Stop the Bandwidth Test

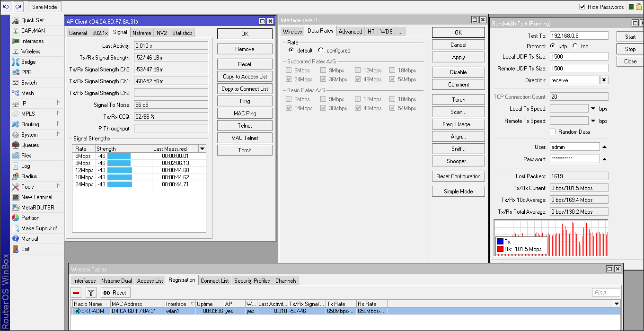(x=630, y=49)
